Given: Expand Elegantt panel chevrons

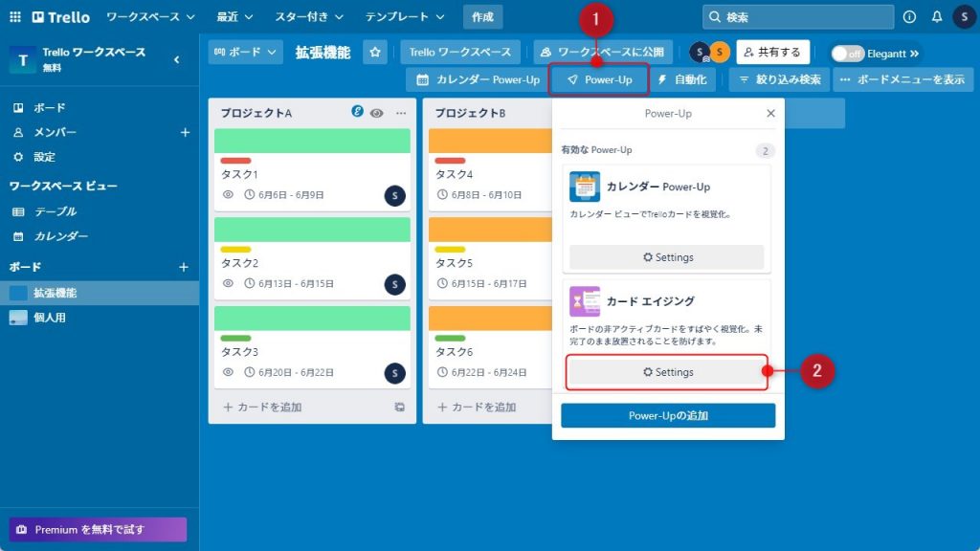Looking at the screenshot, I should (x=914, y=54).
